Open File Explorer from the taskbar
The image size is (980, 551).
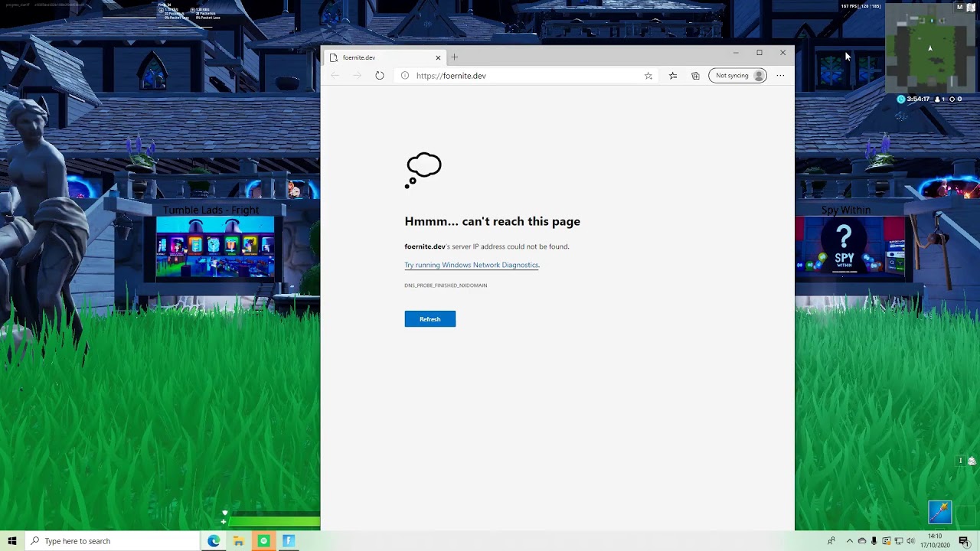tap(238, 541)
